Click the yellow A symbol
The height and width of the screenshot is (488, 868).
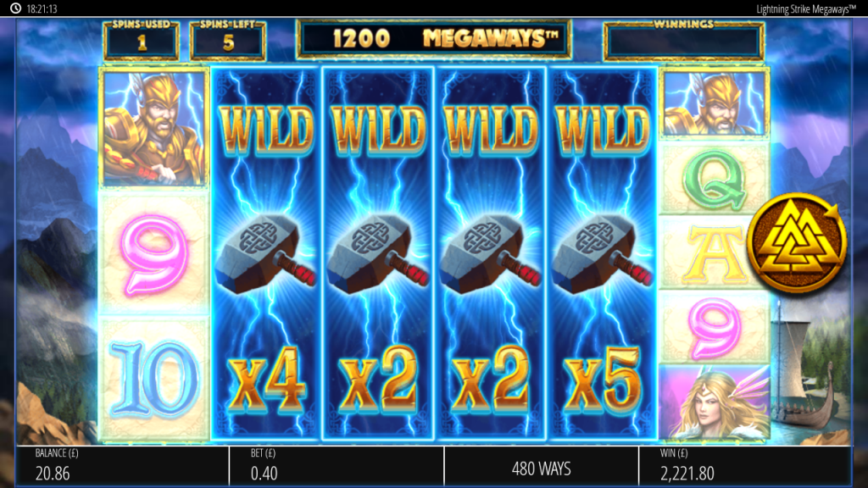(x=714, y=252)
